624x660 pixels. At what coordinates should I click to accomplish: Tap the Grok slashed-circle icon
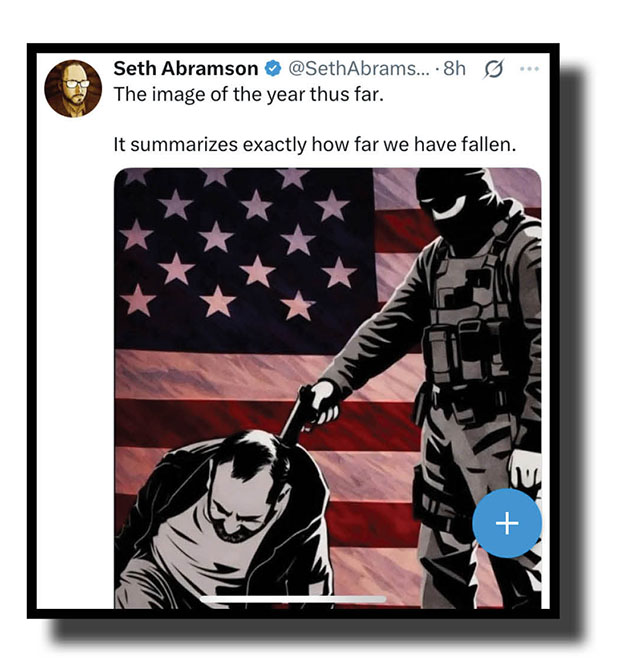point(493,69)
